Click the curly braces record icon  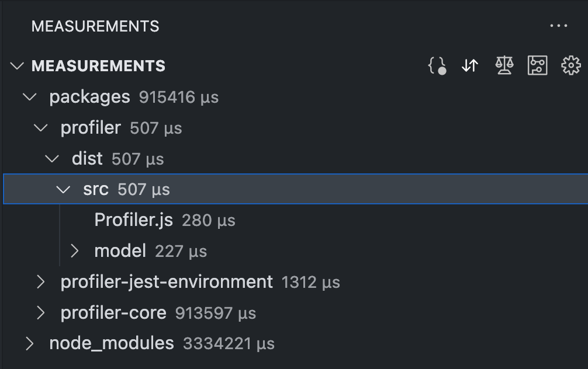(437, 66)
